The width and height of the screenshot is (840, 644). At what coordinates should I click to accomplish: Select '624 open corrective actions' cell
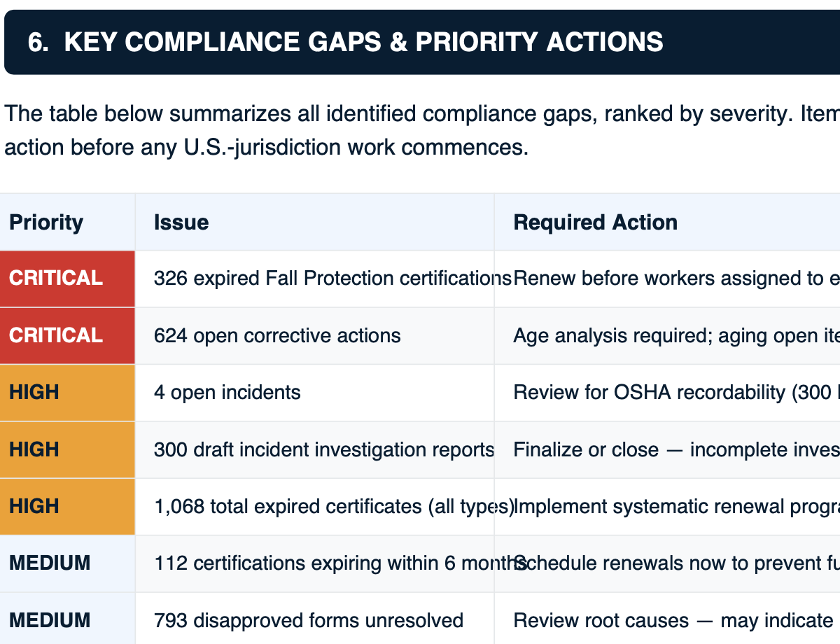314,335
